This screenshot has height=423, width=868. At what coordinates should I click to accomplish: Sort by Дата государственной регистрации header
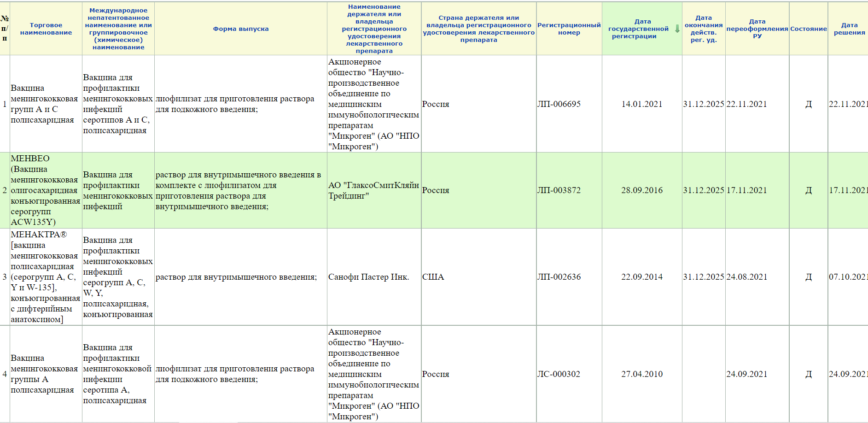pyautogui.click(x=638, y=29)
